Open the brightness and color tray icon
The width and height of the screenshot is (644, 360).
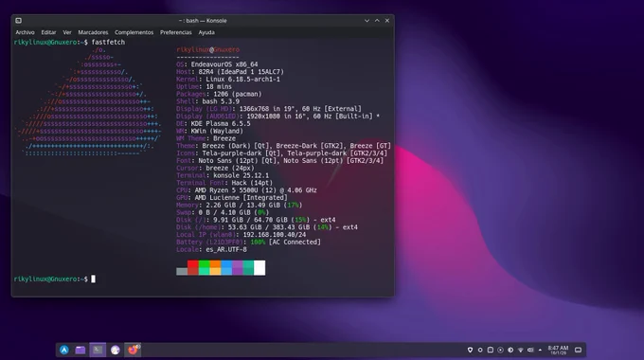510,351
